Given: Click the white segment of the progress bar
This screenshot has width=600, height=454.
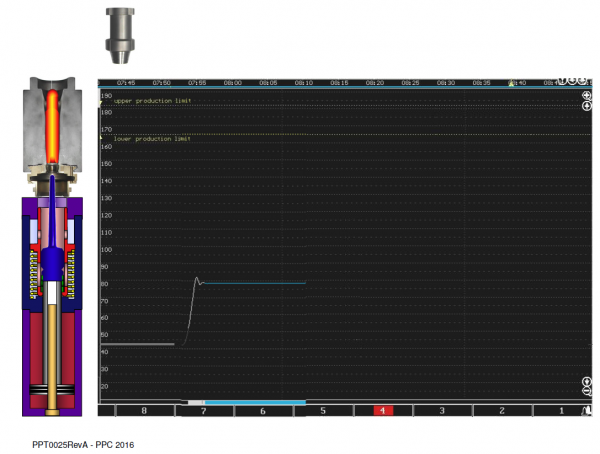Looking at the screenshot, I should (196, 402).
